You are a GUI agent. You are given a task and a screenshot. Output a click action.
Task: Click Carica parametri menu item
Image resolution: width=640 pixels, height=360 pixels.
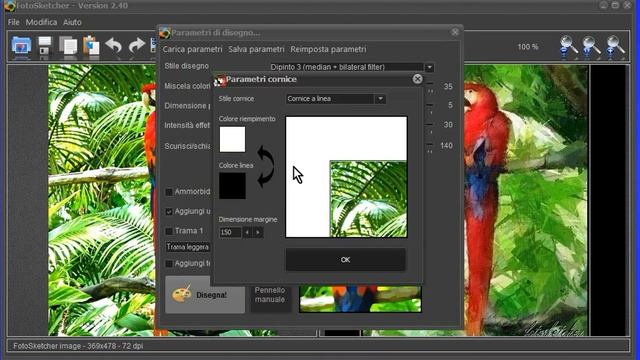tap(192, 49)
